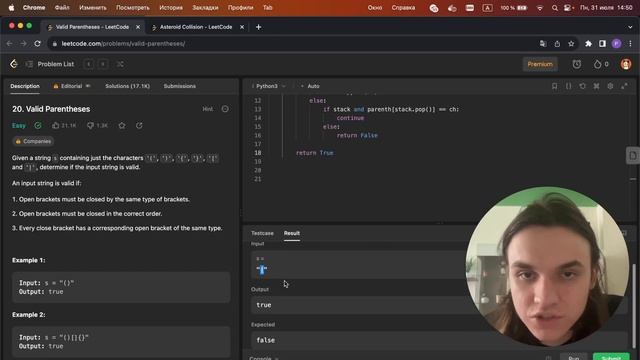The height and width of the screenshot is (360, 640).
Task: Open the user profile avatar
Action: [626, 64]
